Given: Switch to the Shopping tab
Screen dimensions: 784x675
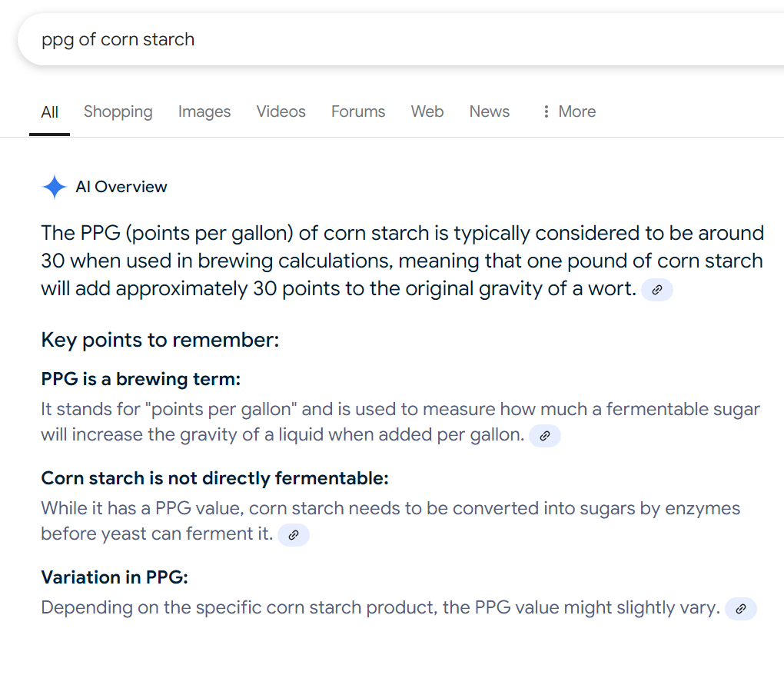Looking at the screenshot, I should (x=118, y=111).
